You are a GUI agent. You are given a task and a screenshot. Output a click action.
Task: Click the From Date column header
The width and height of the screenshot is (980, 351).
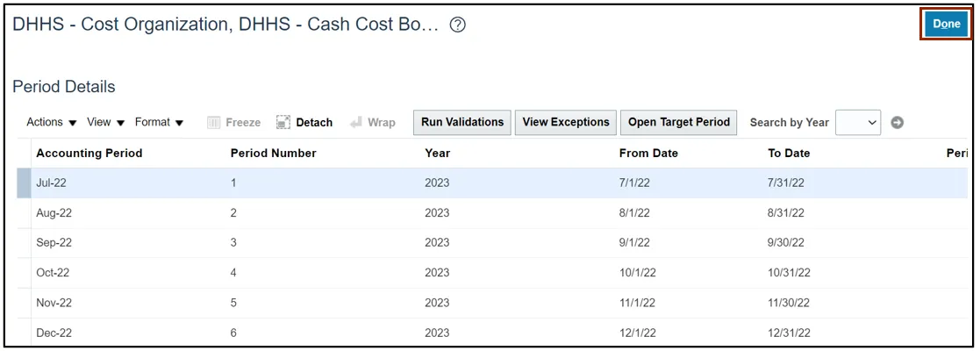648,153
